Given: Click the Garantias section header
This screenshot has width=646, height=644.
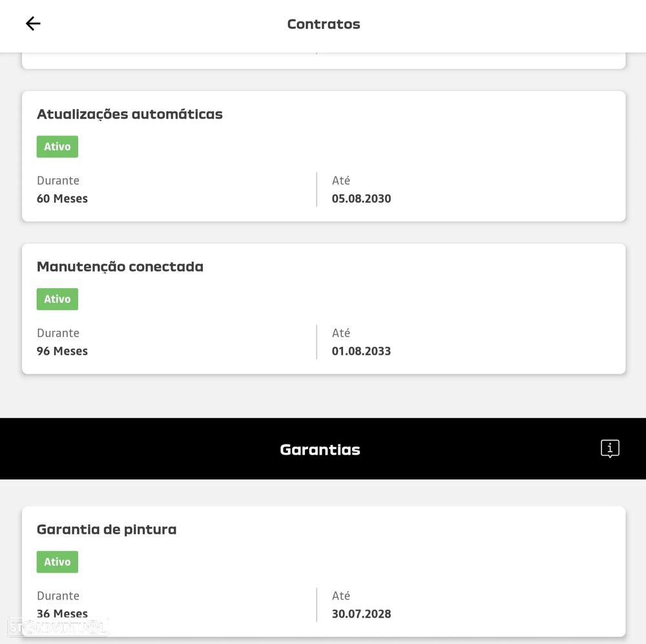Looking at the screenshot, I should (320, 450).
